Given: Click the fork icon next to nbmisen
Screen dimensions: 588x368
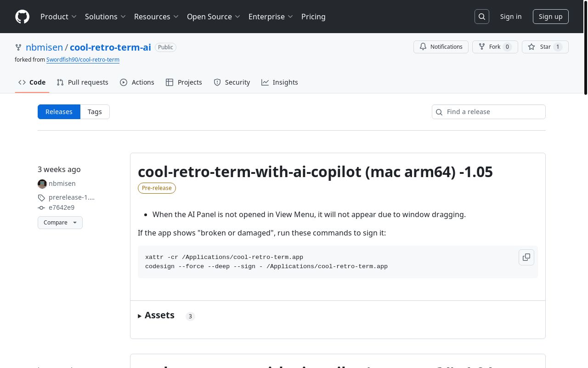Looking at the screenshot, I should coord(18,47).
